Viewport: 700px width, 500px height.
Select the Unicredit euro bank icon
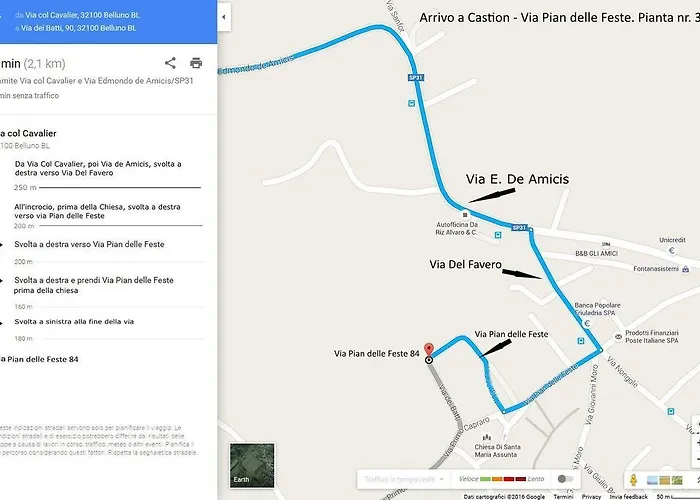[672, 250]
